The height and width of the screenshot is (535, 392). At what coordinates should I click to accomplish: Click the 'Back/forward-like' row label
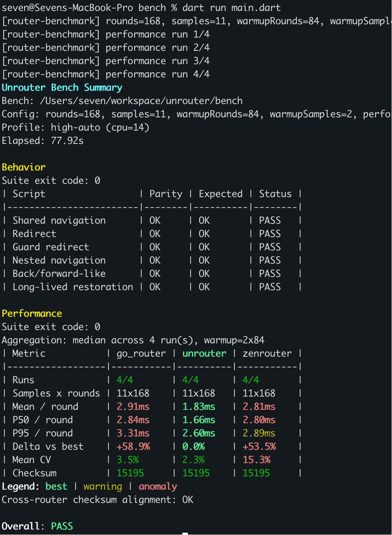[59, 274]
